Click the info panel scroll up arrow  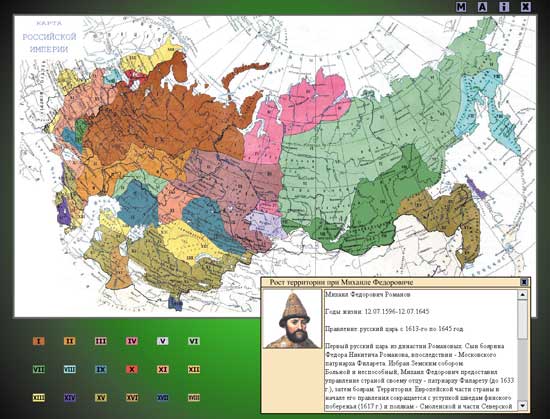tap(523, 295)
